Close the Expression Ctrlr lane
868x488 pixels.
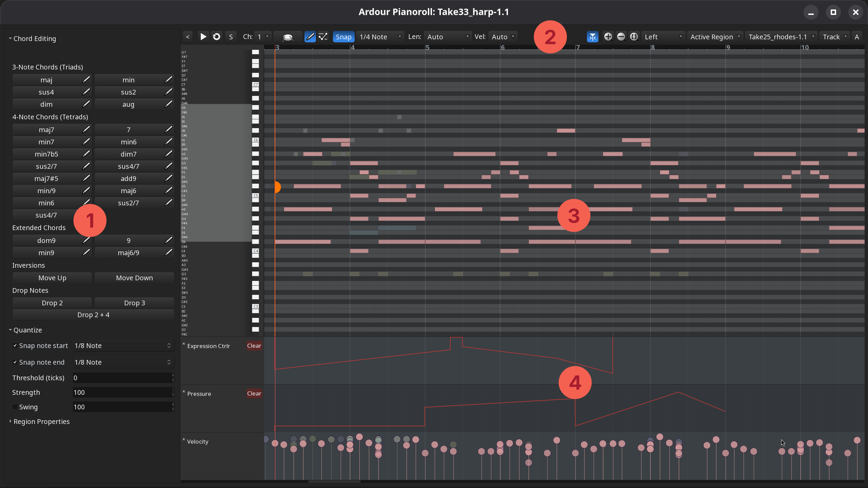click(184, 344)
